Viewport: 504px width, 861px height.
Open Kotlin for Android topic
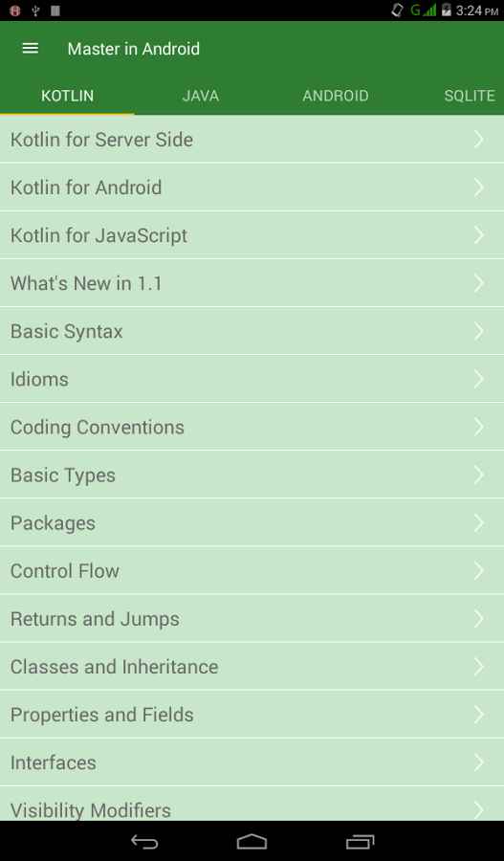[252, 188]
